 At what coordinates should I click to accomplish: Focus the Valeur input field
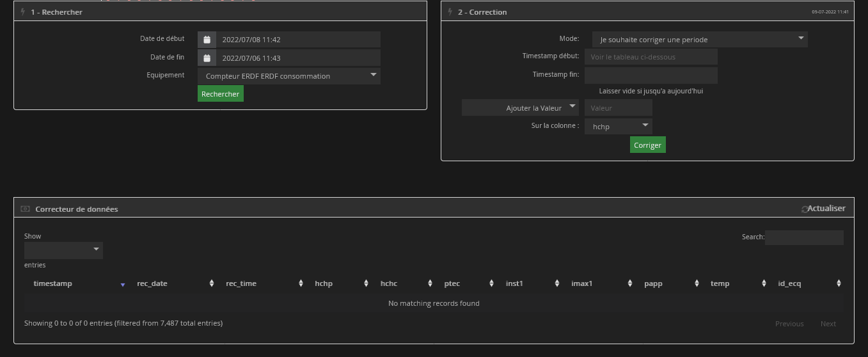tap(618, 108)
